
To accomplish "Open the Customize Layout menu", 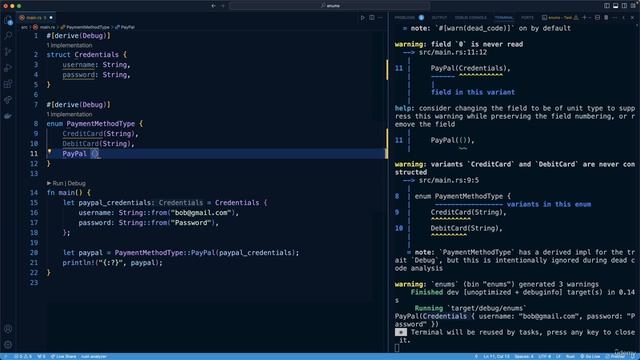I will [x=633, y=6].
